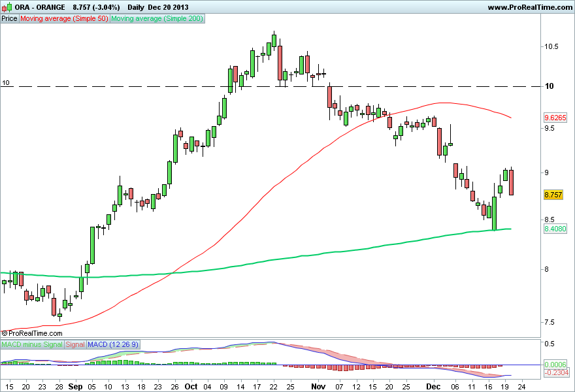The width and height of the screenshot is (575, 392).
Task: Click the candlestick icon beside ORA - ORANGE
Action: point(7,7)
